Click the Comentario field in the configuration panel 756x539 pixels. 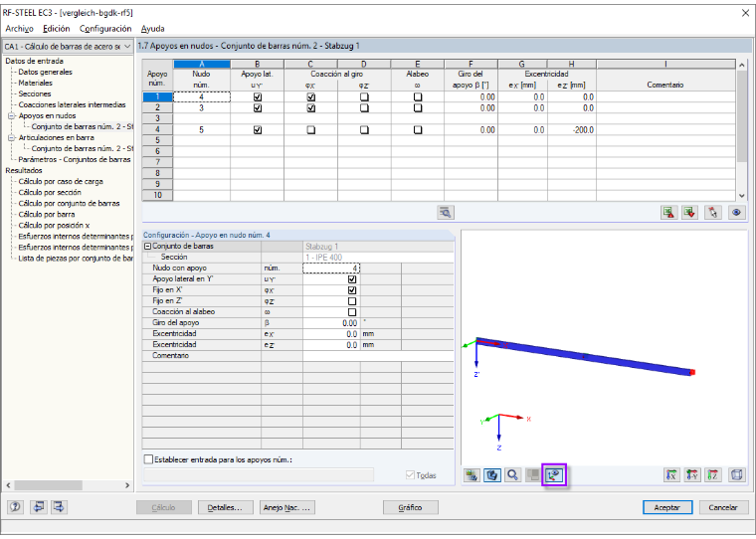click(378, 356)
